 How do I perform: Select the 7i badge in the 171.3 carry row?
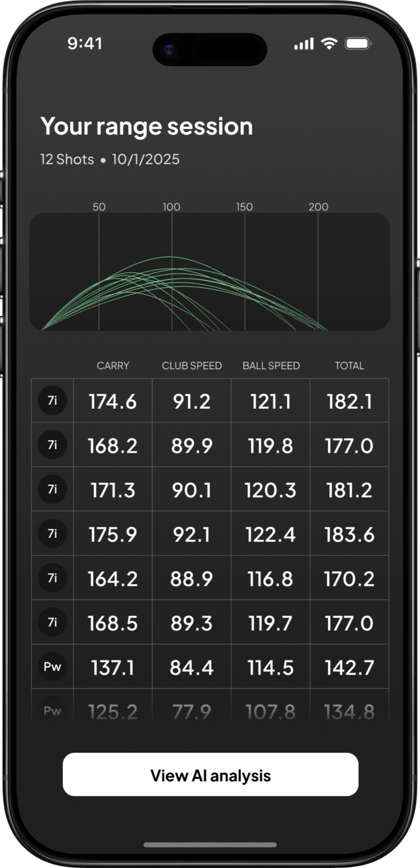click(52, 489)
